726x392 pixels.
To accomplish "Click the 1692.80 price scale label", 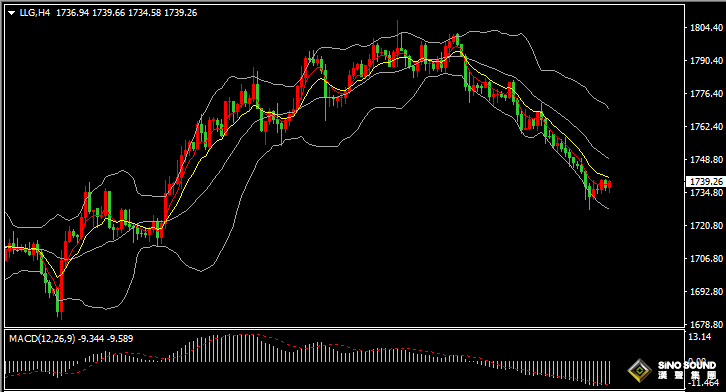I will click(x=706, y=292).
